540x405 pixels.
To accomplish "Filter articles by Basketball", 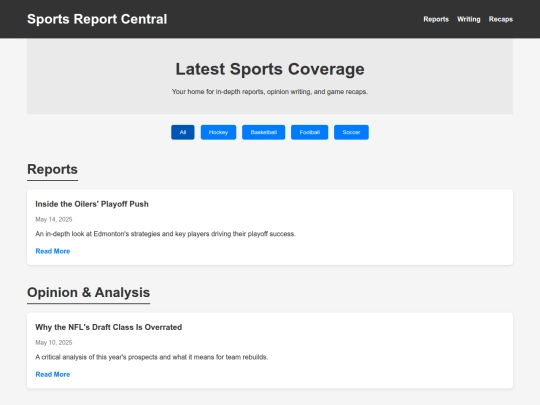I will 263,132.
